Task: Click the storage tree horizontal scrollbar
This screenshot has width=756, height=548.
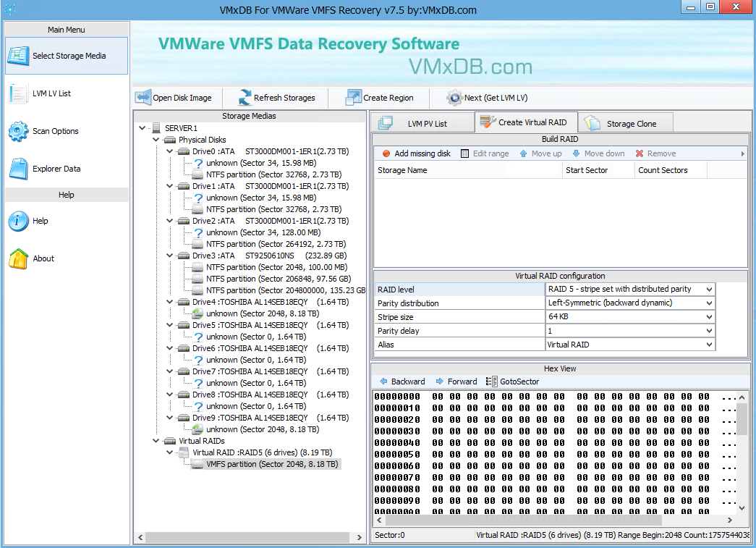Action: (247, 537)
